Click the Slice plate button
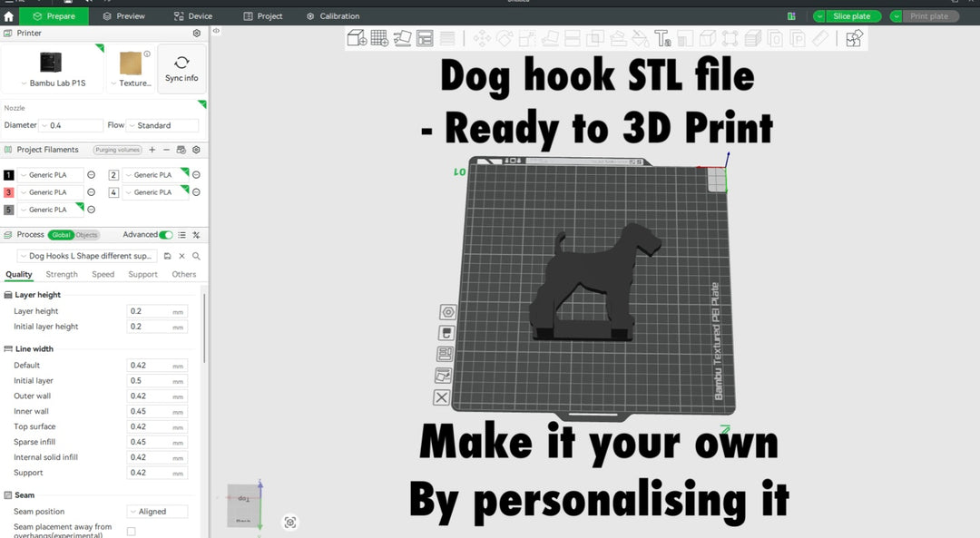Image resolution: width=980 pixels, height=538 pixels. point(852,16)
